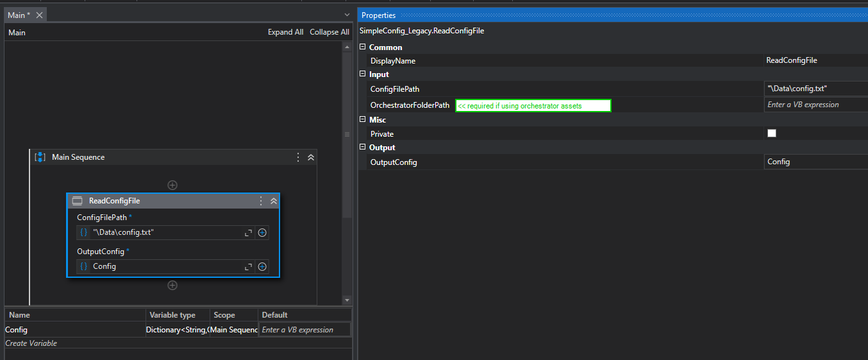Click the OutputConfig expression braces icon

pos(83,266)
